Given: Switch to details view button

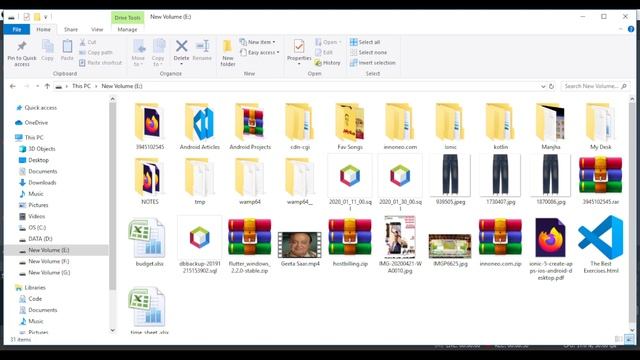Looking at the screenshot, I should 619,339.
